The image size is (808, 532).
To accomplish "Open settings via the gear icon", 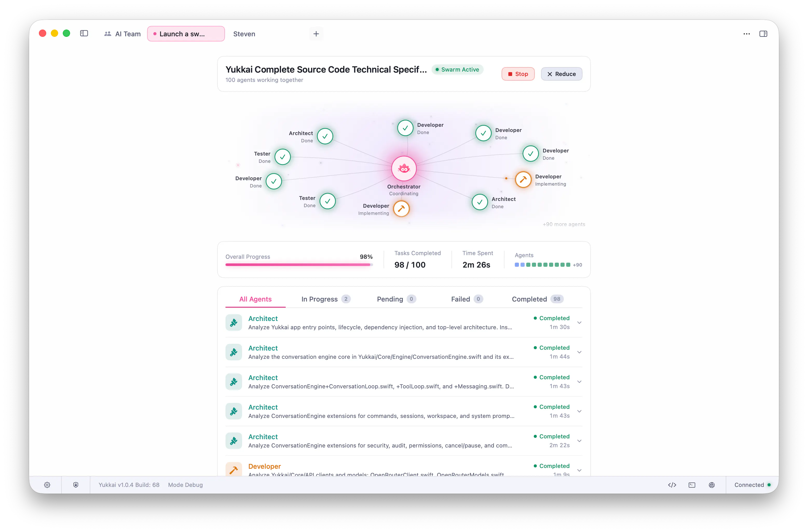I will tap(47, 485).
